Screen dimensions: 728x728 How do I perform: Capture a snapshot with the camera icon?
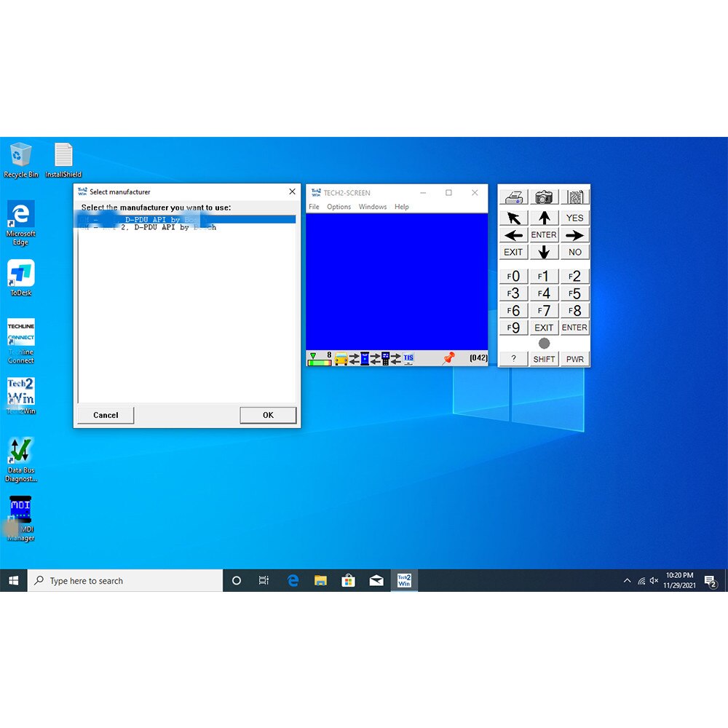coord(543,197)
